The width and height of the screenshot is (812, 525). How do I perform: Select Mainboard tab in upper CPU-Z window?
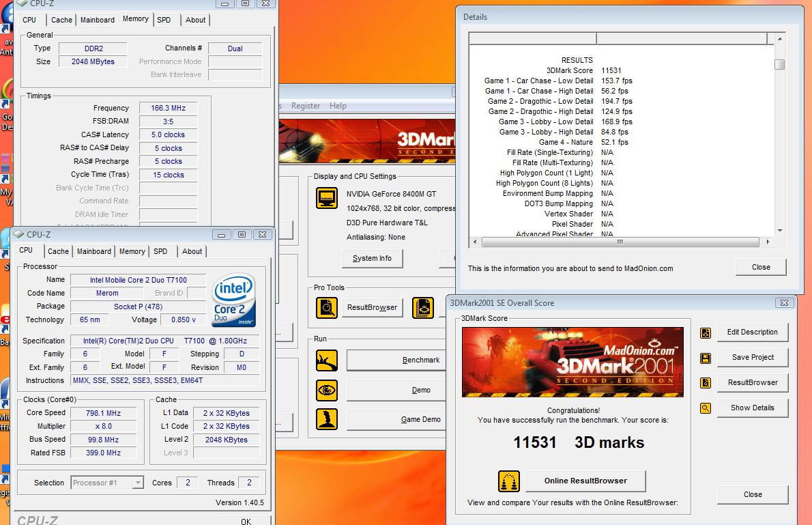(x=98, y=20)
